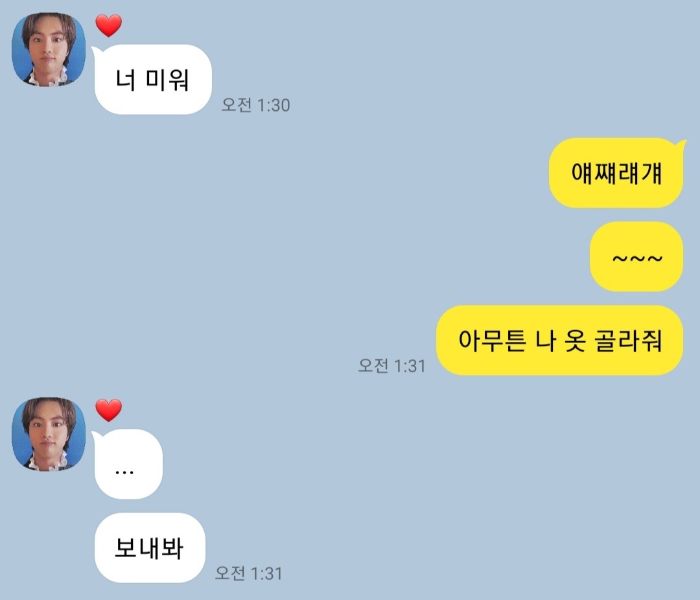Select the white '보내봐' message bubble
This screenshot has height=600, width=700.
(x=150, y=547)
